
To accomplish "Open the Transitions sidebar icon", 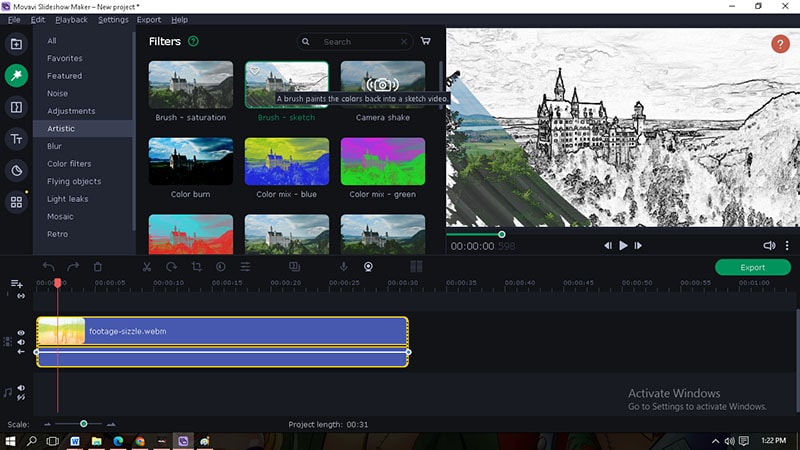I will [16, 107].
